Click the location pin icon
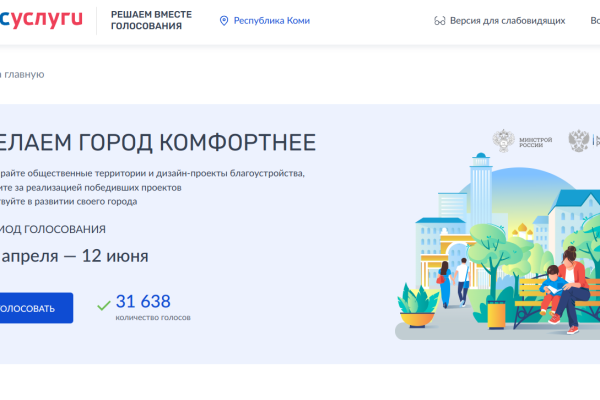 [x=224, y=20]
